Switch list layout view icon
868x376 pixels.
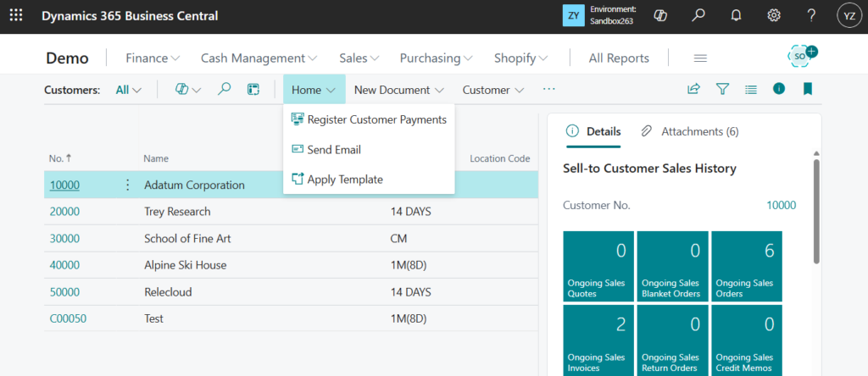pos(750,89)
